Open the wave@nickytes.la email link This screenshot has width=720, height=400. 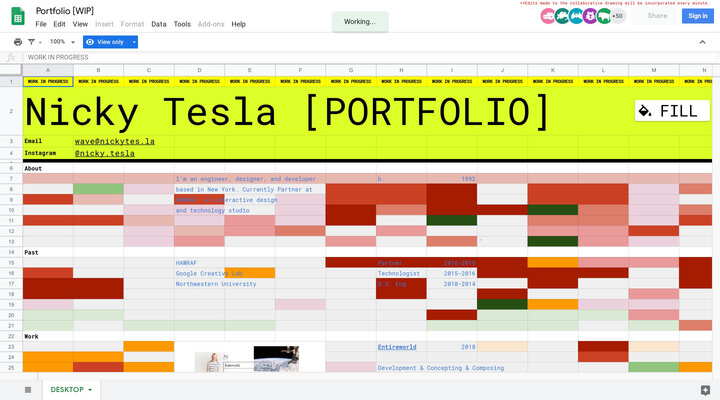pyautogui.click(x=114, y=142)
